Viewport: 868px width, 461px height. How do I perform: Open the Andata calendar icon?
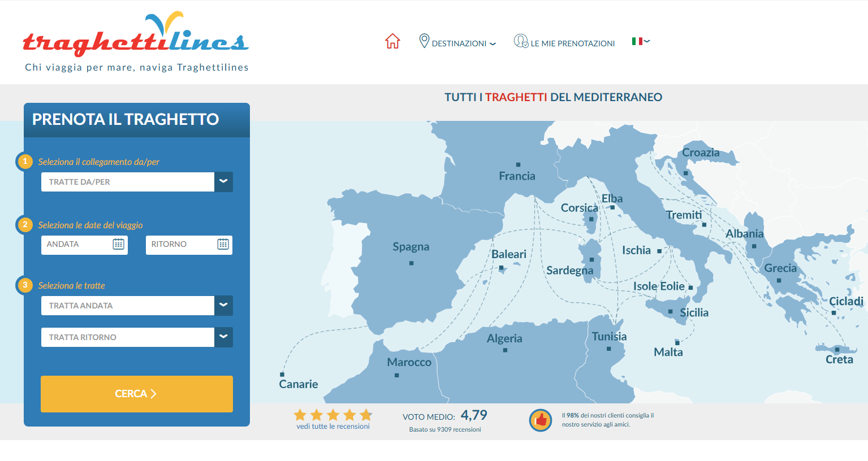tap(118, 244)
